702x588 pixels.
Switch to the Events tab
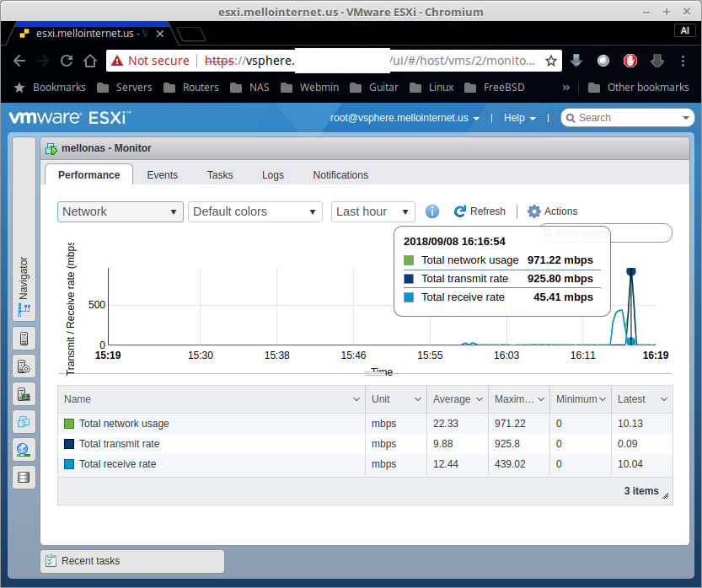(x=162, y=175)
